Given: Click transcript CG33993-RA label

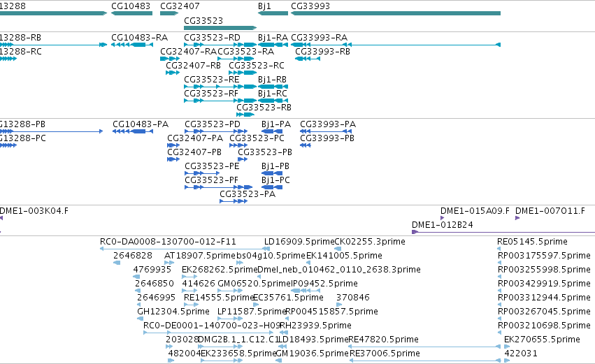Looking at the screenshot, I should click(319, 38).
